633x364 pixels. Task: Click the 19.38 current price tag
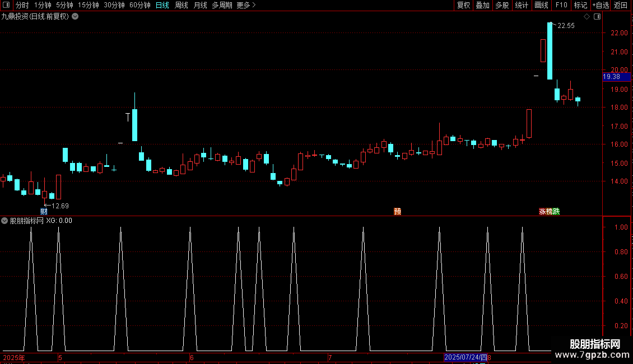coord(616,77)
